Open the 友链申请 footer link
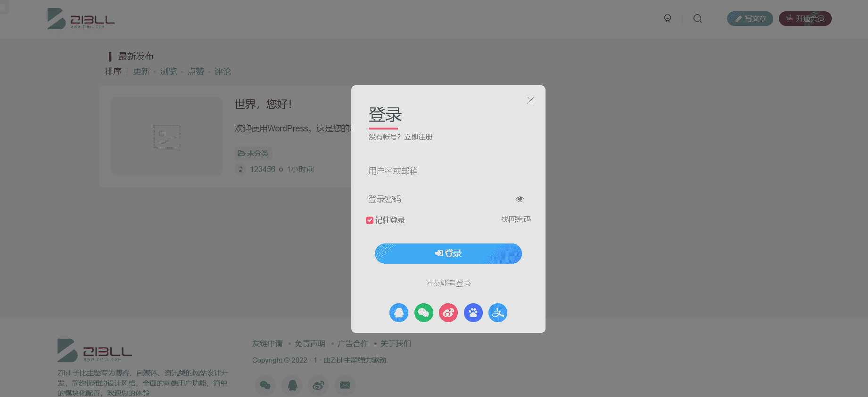The height and width of the screenshot is (397, 868). 267,344
